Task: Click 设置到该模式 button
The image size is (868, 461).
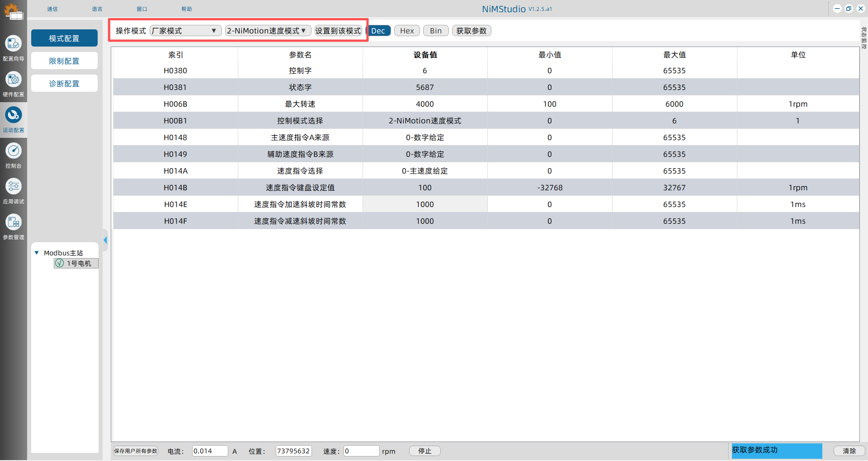Action: (338, 31)
